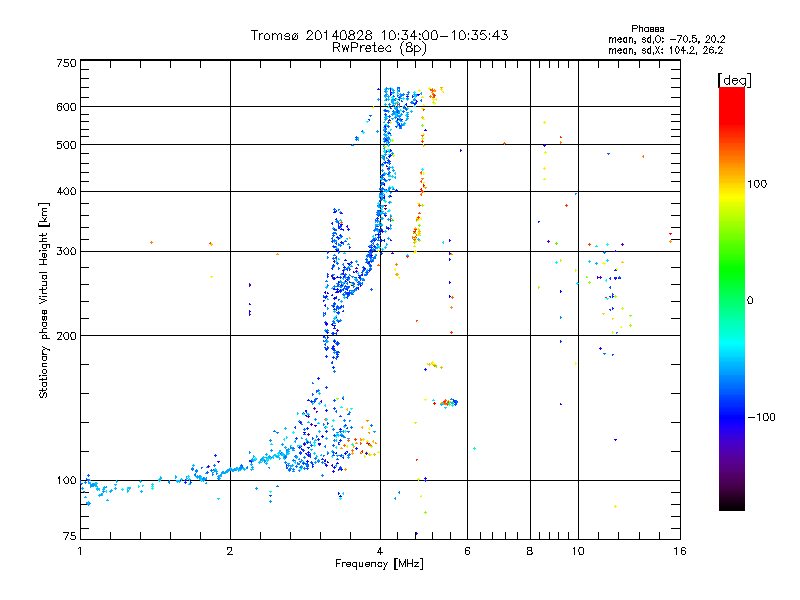Click the y-axis '500' tick label
800x600 pixels.
point(66,145)
